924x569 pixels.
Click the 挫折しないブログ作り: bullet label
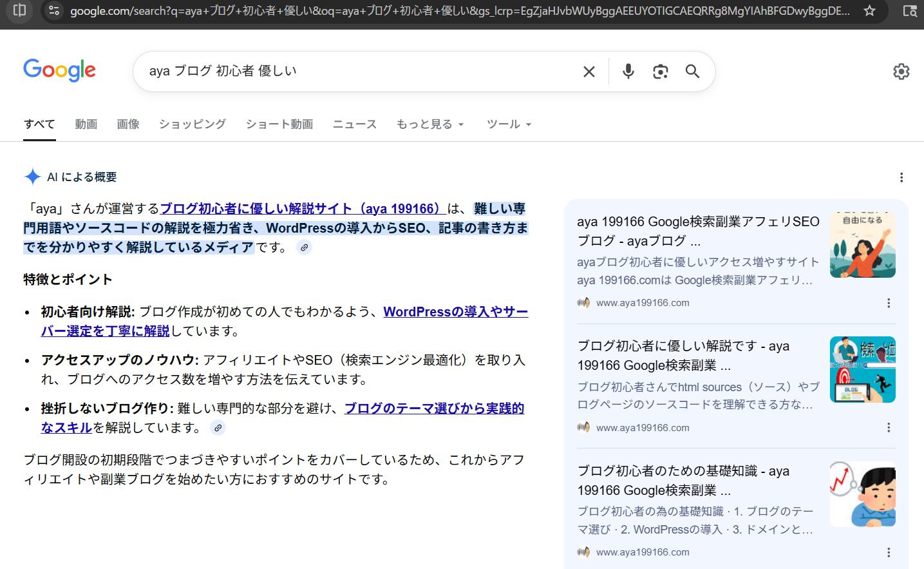(108, 409)
